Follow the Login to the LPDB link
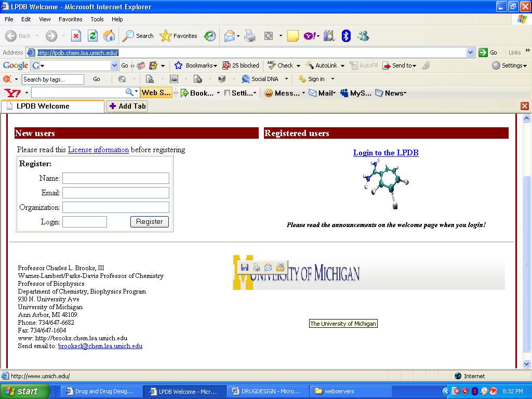This screenshot has width=532, height=399. [385, 153]
